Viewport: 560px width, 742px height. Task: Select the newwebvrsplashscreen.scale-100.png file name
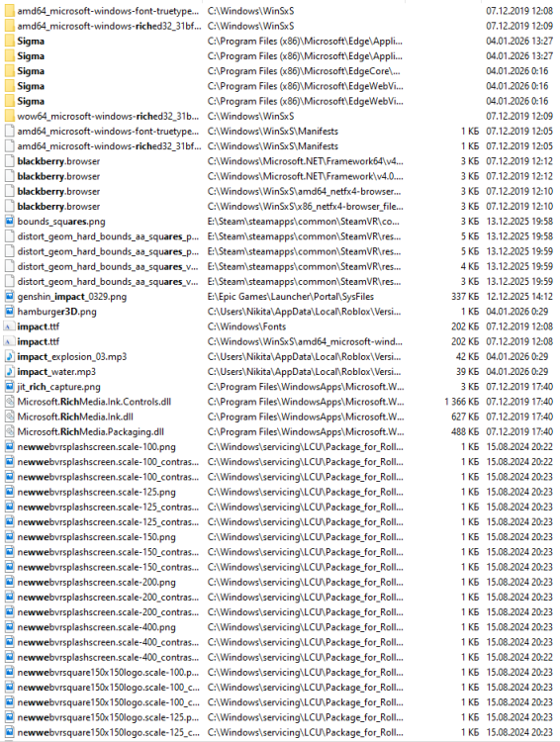tap(97, 447)
